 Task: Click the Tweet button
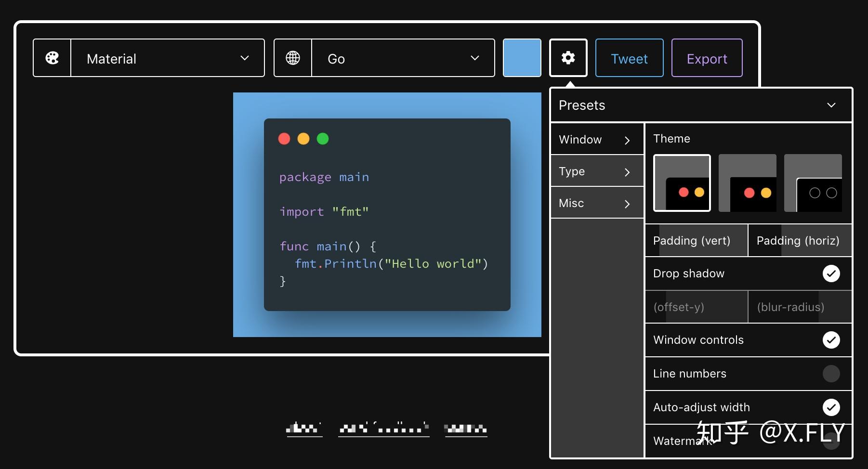point(630,58)
